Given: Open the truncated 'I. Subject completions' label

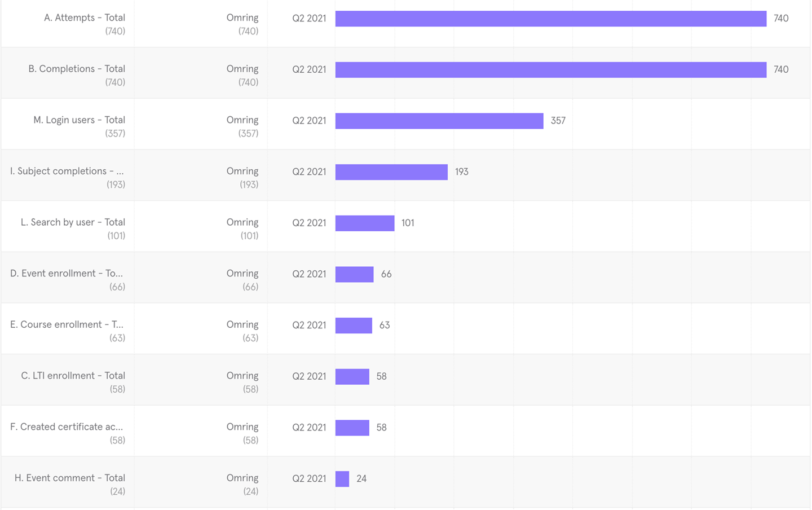Looking at the screenshot, I should point(67,171).
